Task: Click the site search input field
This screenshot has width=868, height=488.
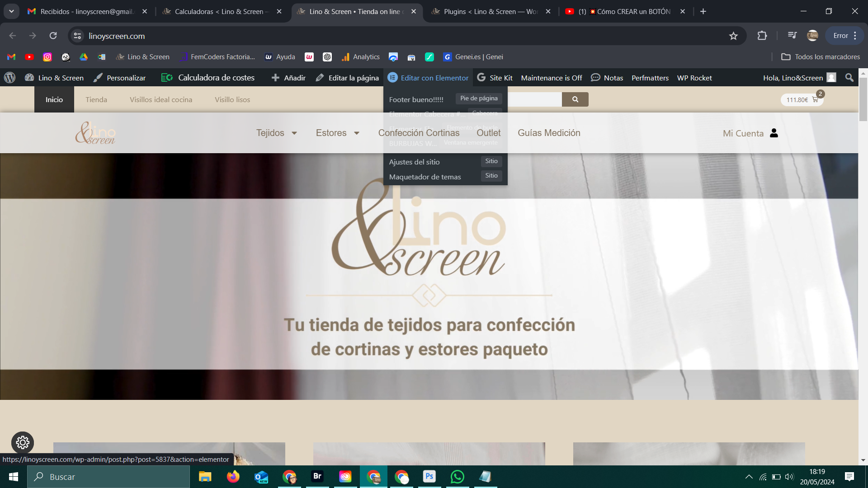Action: (535, 99)
